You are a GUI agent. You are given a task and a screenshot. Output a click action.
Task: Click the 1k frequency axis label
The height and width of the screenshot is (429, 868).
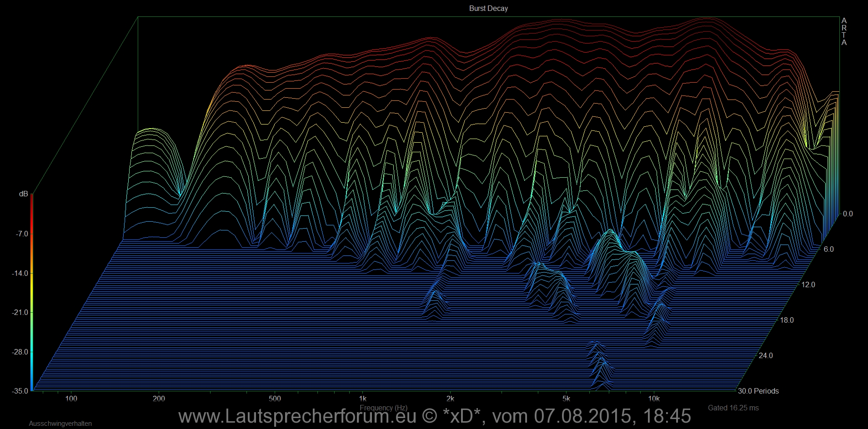pos(362,399)
